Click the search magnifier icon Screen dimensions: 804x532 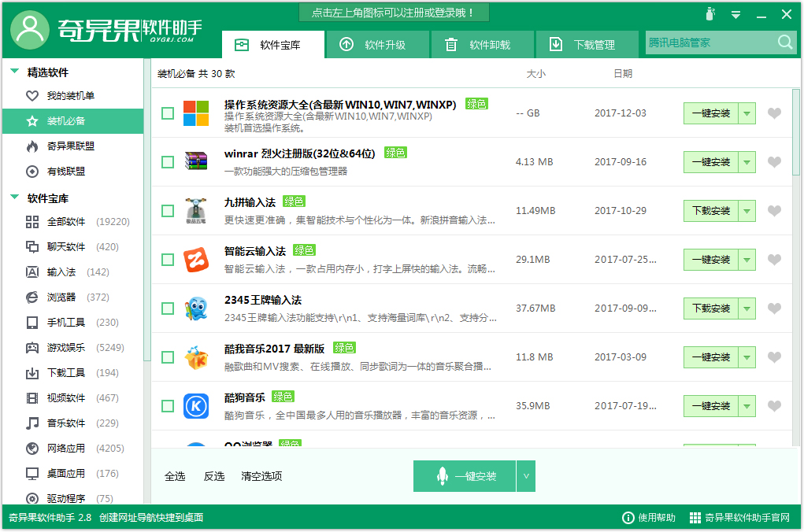click(784, 43)
